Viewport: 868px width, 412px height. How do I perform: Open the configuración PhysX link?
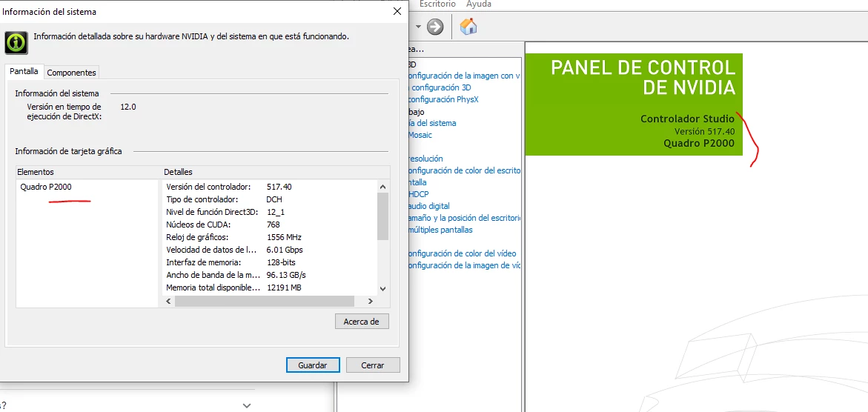(x=443, y=100)
